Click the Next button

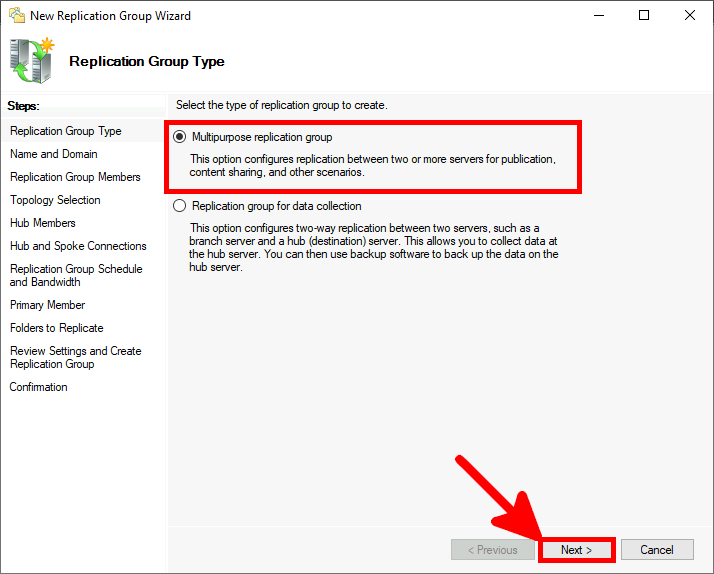(576, 550)
